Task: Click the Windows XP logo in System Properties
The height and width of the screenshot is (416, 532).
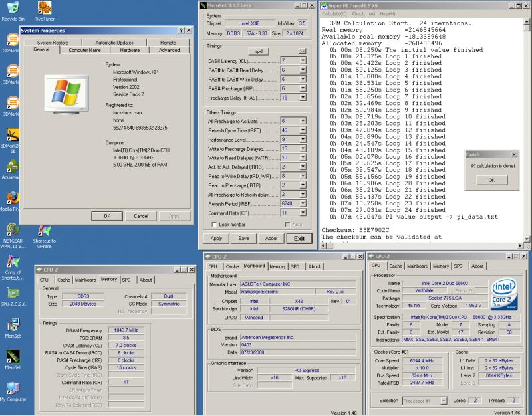Action: [x=66, y=94]
